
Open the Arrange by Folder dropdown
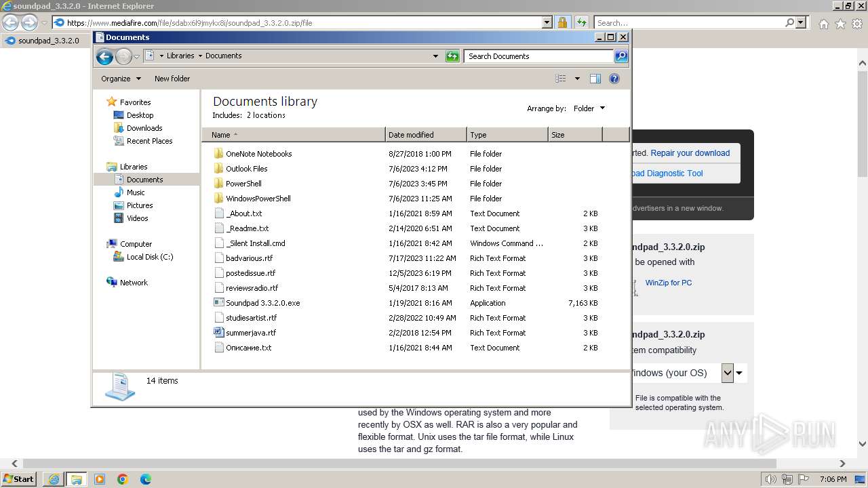tap(589, 108)
